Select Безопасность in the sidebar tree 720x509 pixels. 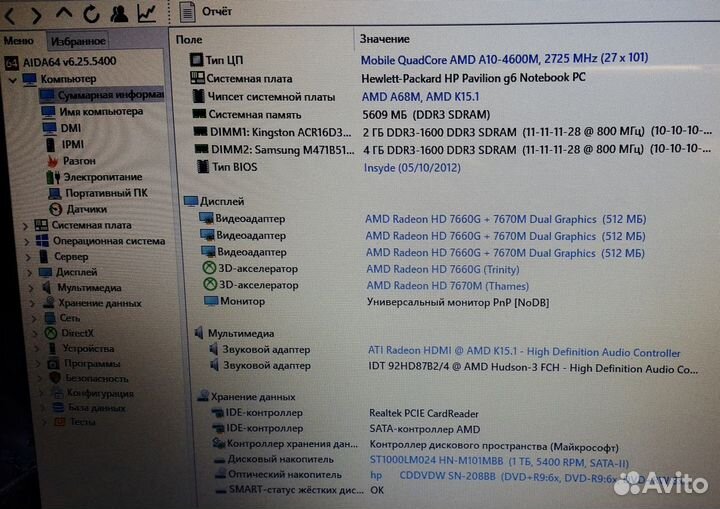[89, 379]
